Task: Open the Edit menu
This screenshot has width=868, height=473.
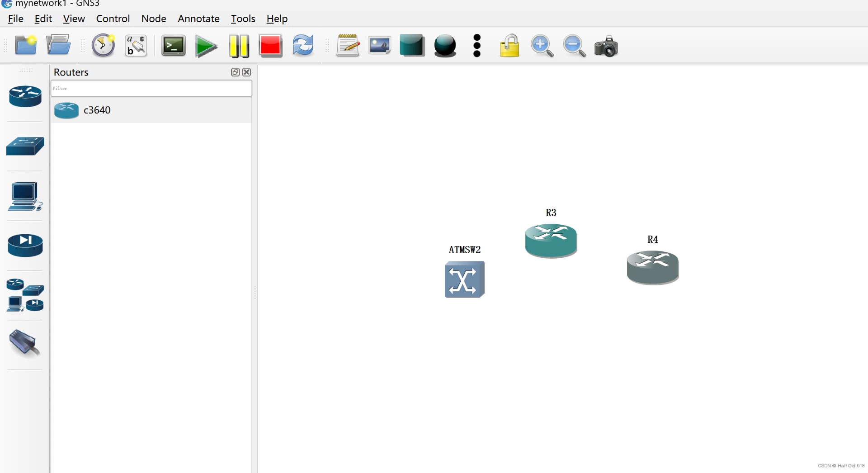Action: pos(43,19)
